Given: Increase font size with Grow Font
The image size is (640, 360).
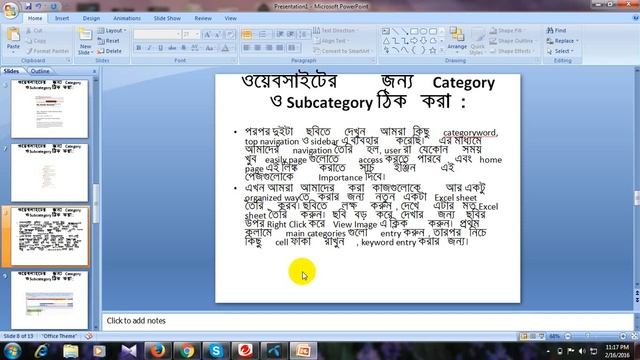Looking at the screenshot, I should point(207,35).
